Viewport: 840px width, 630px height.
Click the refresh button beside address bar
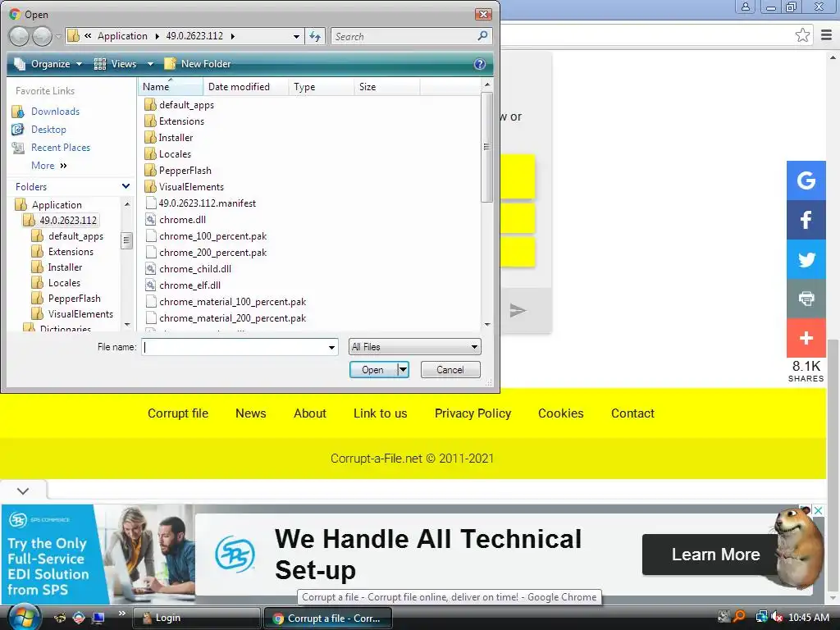315,36
